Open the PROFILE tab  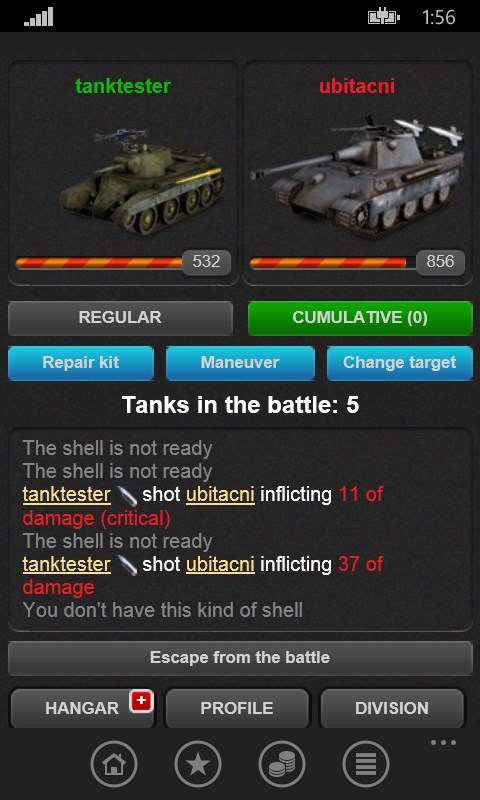pyautogui.click(x=237, y=708)
